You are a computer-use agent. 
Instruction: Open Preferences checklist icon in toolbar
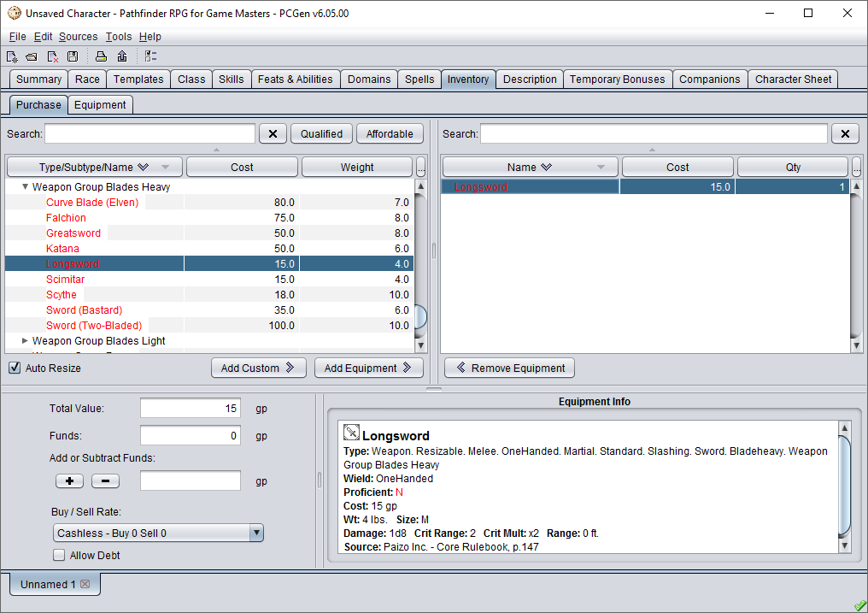[x=150, y=56]
